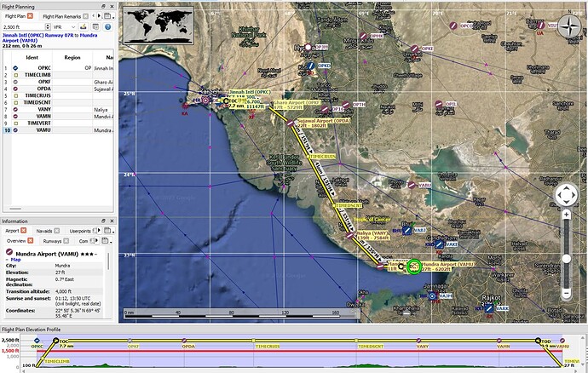588x373 pixels.
Task: Click the VAJM Jamnagar airport icon
Action: tap(433, 296)
